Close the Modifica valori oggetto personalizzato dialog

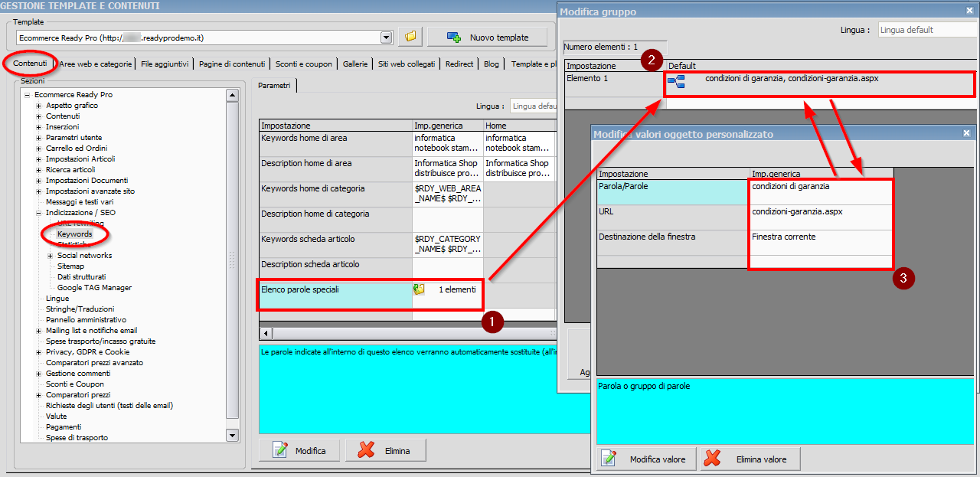click(966, 133)
